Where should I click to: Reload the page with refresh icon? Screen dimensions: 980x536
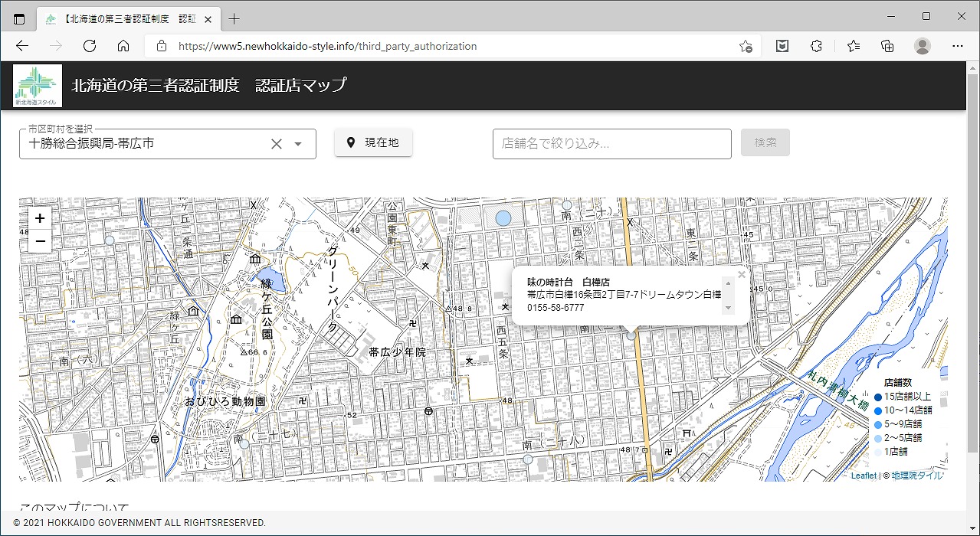pos(90,46)
